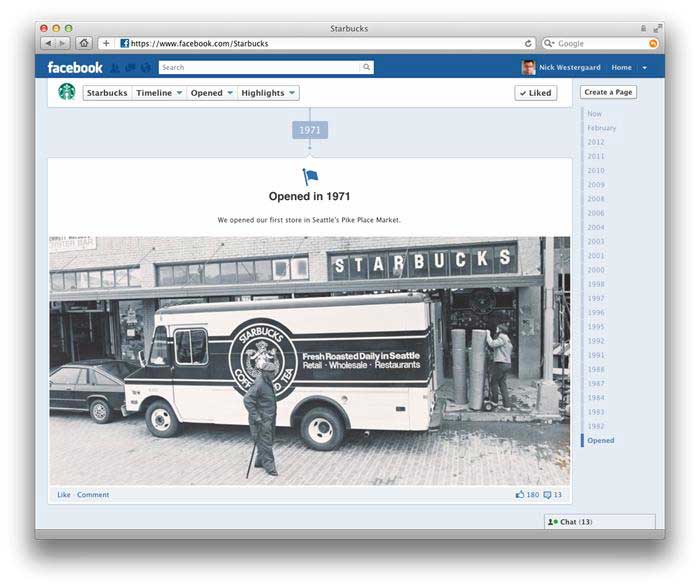Jump to 1998 on the timeline

point(596,284)
